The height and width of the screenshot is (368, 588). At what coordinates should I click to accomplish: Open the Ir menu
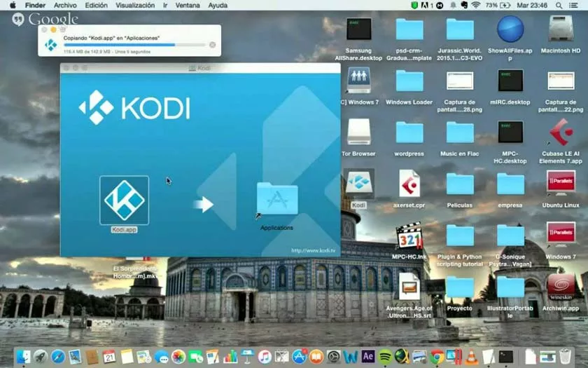[x=165, y=6]
